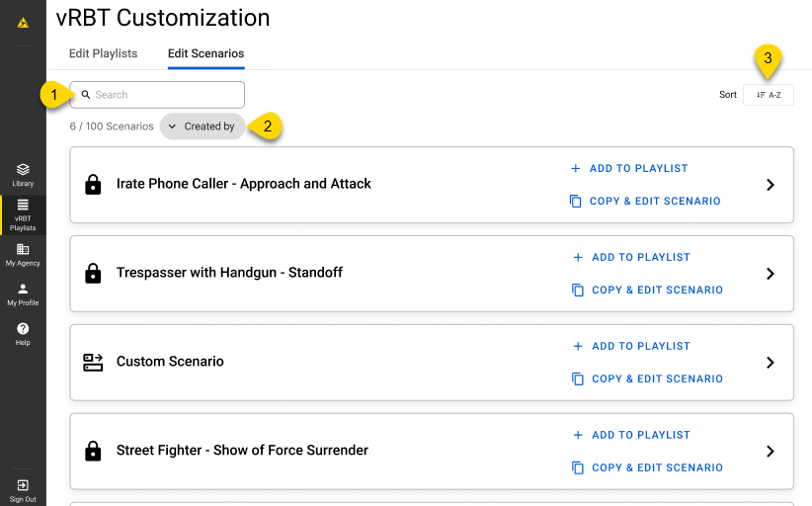The image size is (812, 506).
Task: Expand the Created by filter
Action: click(x=202, y=126)
